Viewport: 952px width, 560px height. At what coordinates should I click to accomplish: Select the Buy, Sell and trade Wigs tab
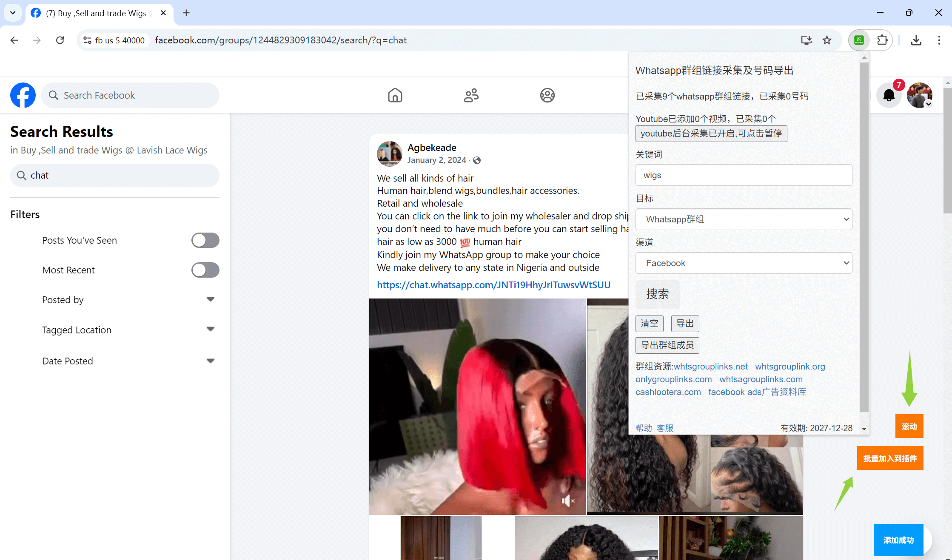coord(96,13)
